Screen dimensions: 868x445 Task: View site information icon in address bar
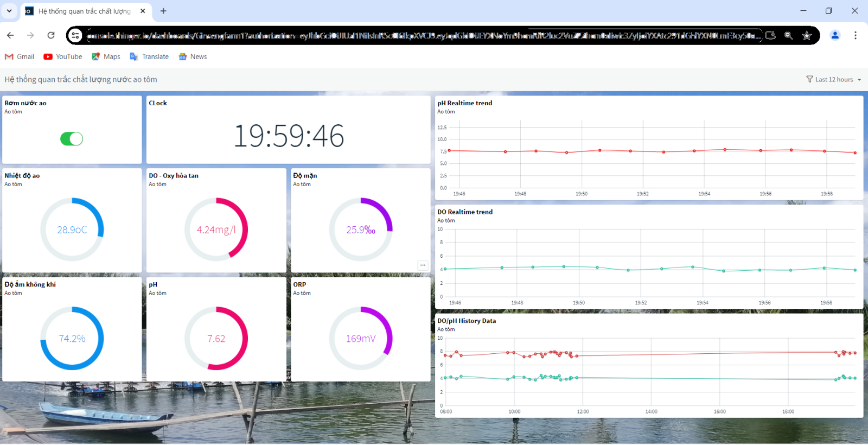75,35
